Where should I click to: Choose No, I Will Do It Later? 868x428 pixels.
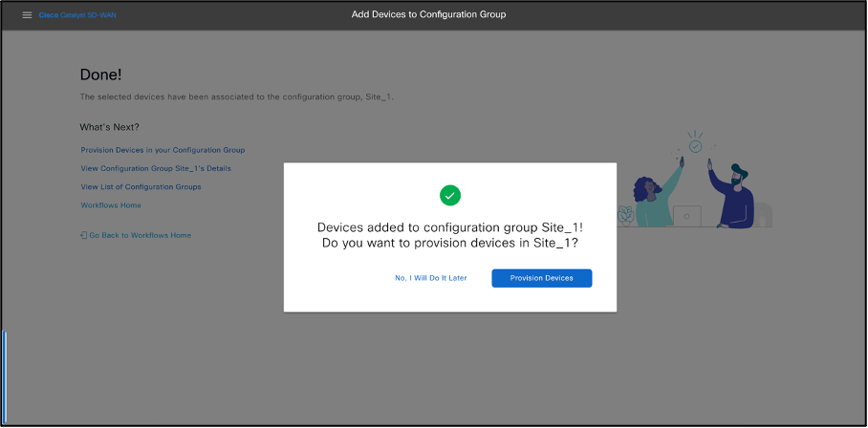pyautogui.click(x=430, y=278)
